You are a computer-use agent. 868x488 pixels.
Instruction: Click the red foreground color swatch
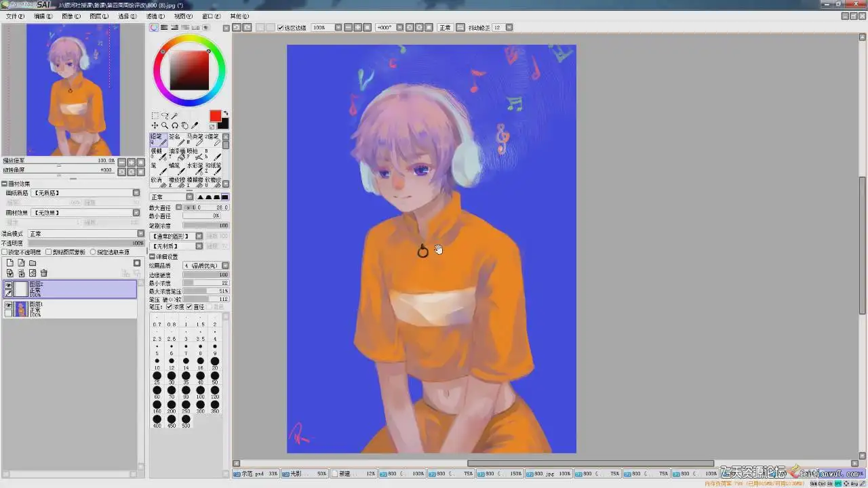(215, 116)
